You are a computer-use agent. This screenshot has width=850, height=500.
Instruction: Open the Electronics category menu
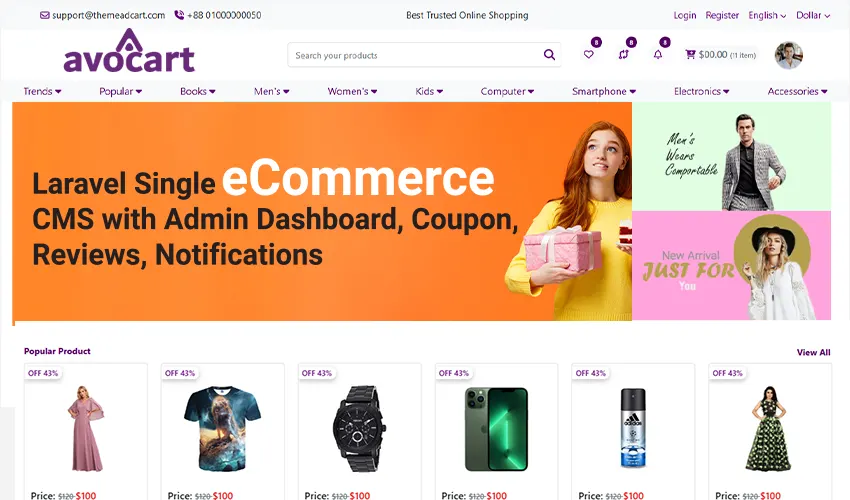(701, 91)
